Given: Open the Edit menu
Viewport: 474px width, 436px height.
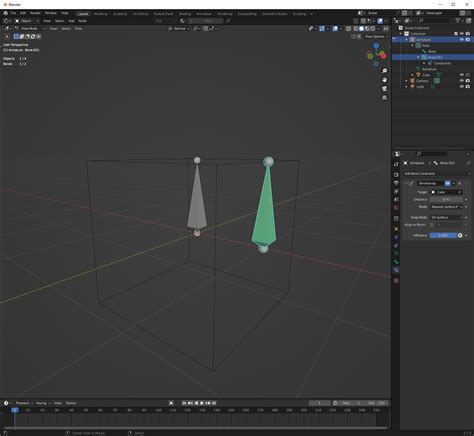Looking at the screenshot, I should (x=23, y=13).
